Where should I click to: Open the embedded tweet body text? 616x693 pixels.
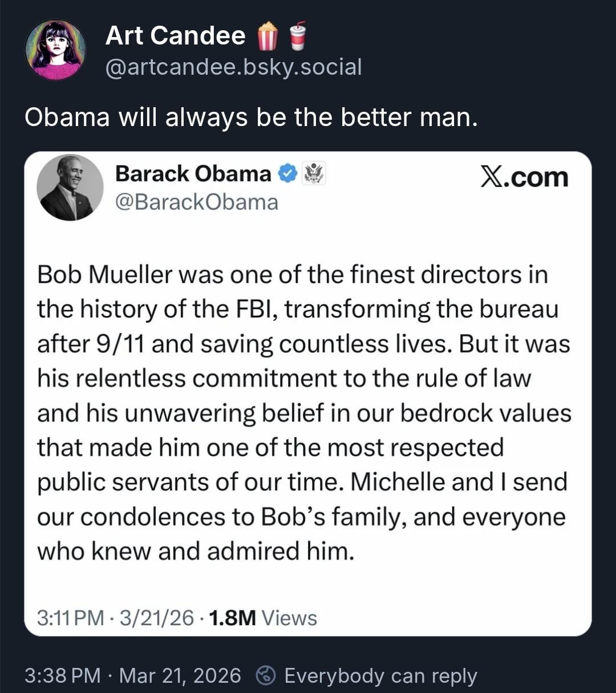click(303, 413)
